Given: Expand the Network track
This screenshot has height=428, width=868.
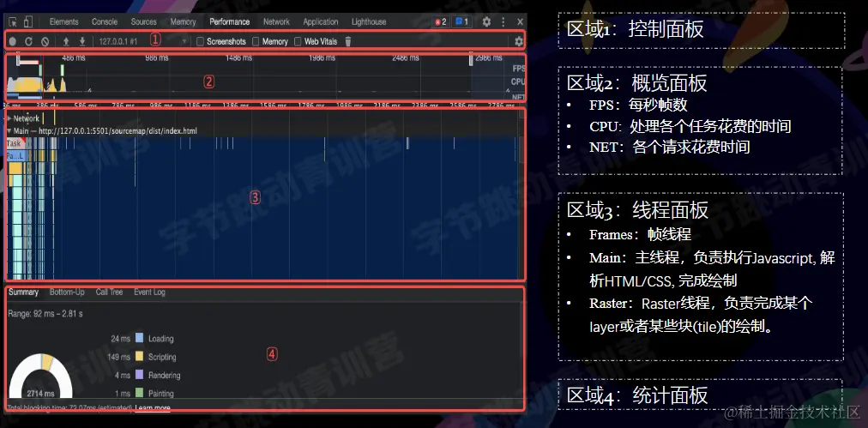Looking at the screenshot, I should coord(9,118).
